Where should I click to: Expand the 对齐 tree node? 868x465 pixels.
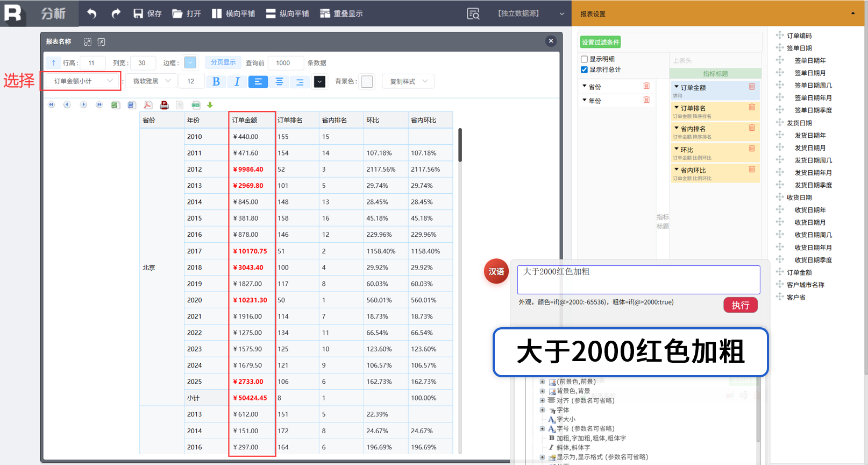point(542,400)
